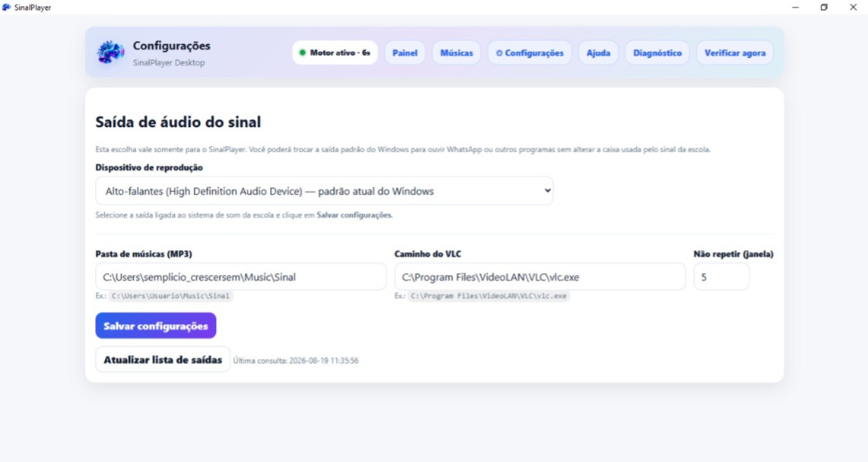The image size is (868, 462).
Task: Click the Configurações title in the header
Action: click(x=172, y=46)
